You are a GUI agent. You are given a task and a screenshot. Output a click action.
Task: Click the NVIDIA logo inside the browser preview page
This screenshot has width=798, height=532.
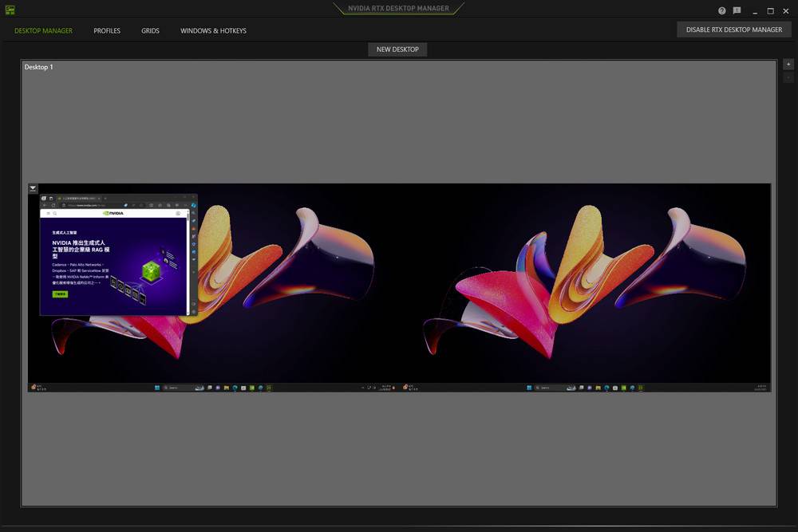(113, 213)
